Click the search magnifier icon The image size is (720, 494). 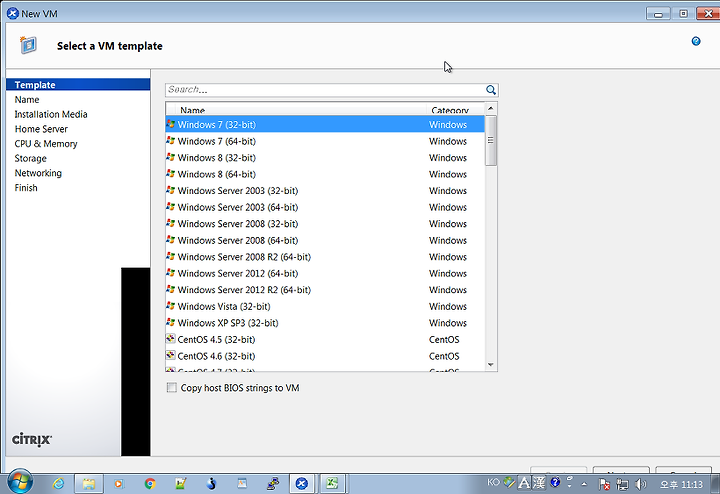490,90
